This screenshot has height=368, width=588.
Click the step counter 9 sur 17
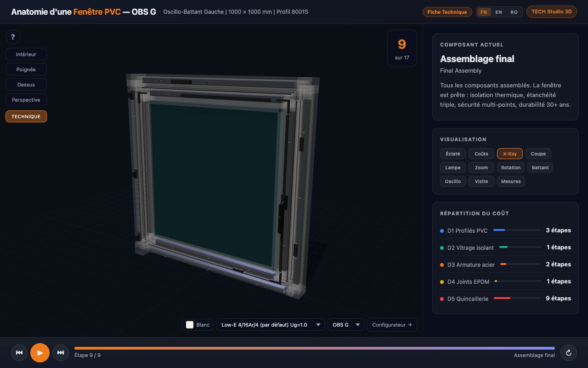402,48
